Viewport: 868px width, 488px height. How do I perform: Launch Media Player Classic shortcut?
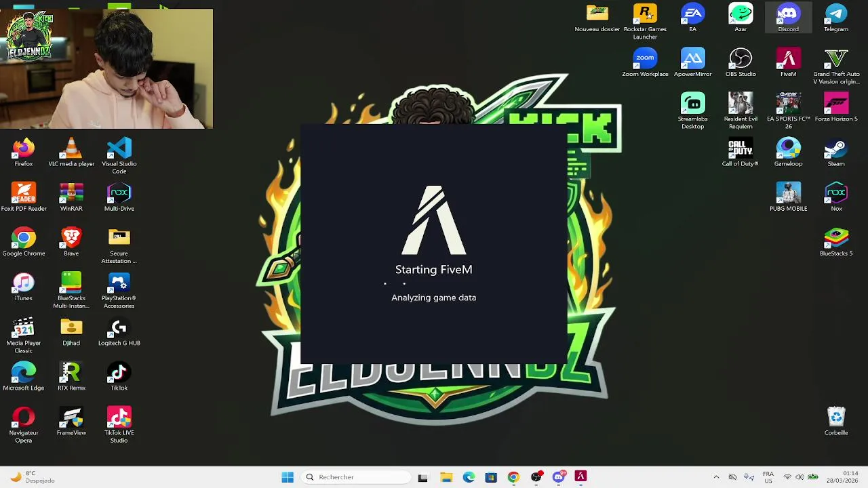(x=23, y=335)
